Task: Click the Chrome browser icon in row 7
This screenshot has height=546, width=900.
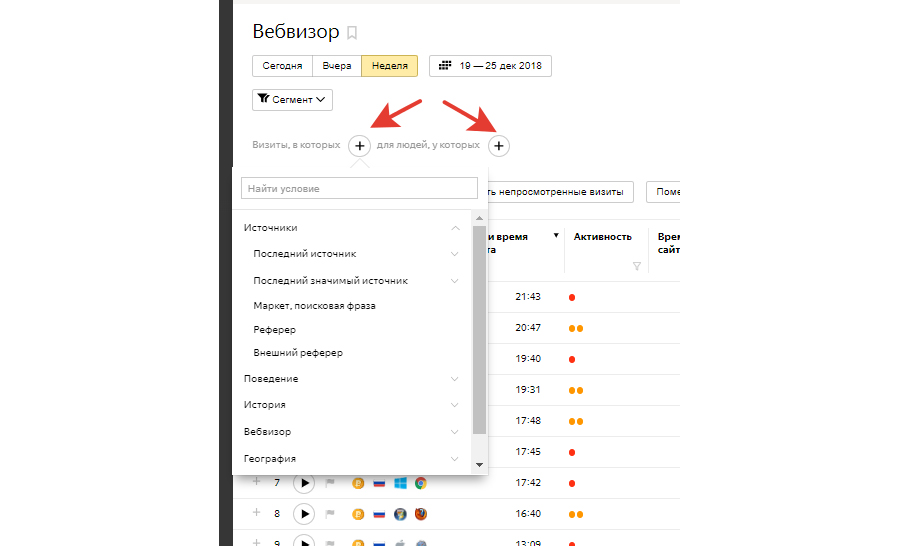Action: (x=421, y=484)
